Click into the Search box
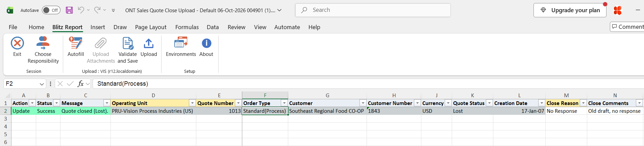The image size is (644, 146). pyautogui.click(x=373, y=10)
